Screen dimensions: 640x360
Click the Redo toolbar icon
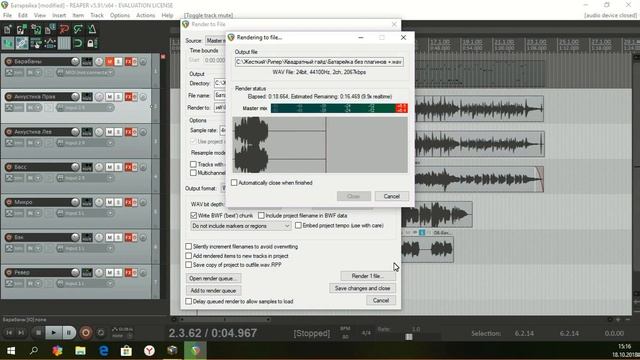tap(78, 29)
